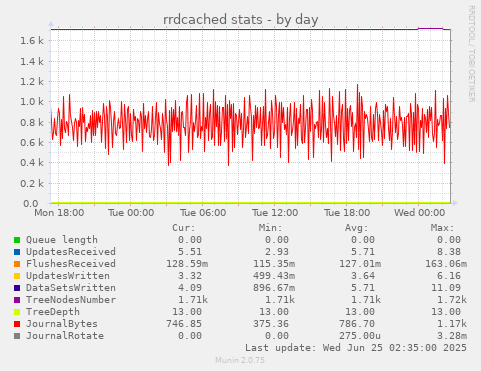Click the 'JournalBytes' legend label
Image resolution: width=481 pixels, height=371 pixels.
[62, 324]
